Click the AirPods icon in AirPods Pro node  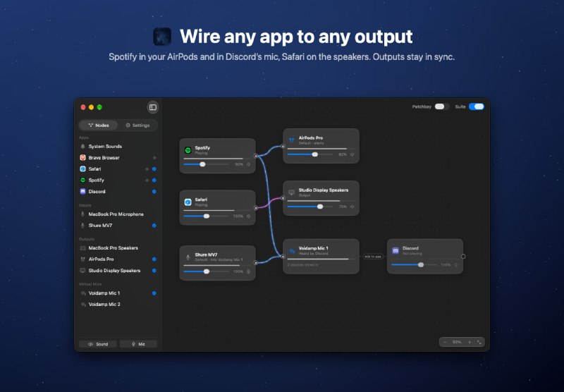(x=291, y=140)
